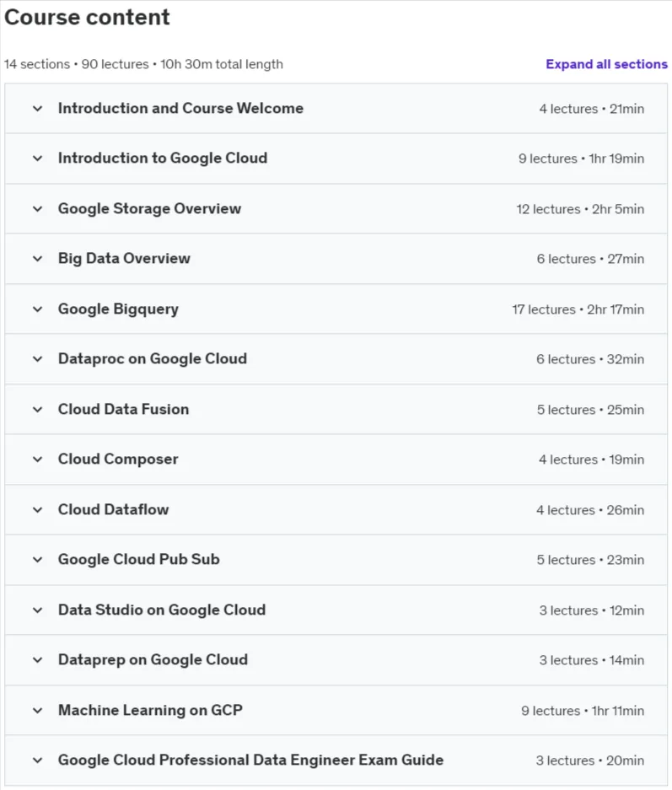Open the Google Bigquery section title
672x790 pixels.
118,309
